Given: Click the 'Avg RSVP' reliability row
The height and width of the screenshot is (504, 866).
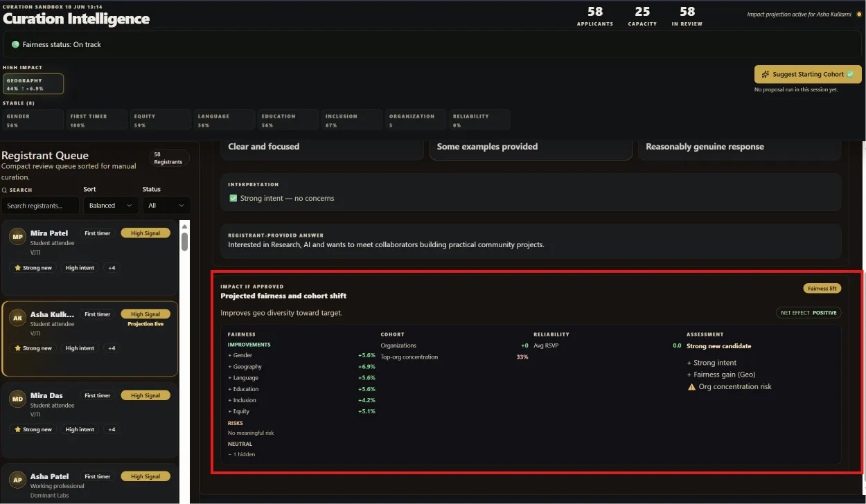Looking at the screenshot, I should (x=608, y=345).
